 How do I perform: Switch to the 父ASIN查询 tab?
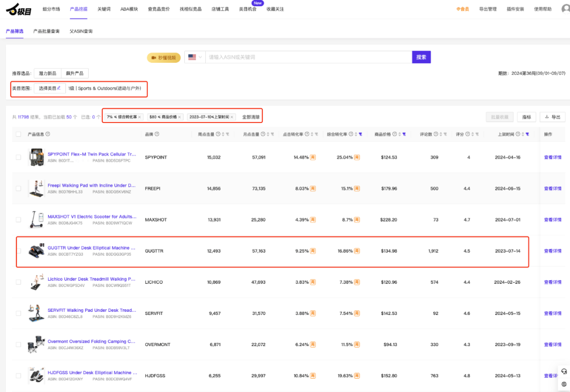[81, 31]
